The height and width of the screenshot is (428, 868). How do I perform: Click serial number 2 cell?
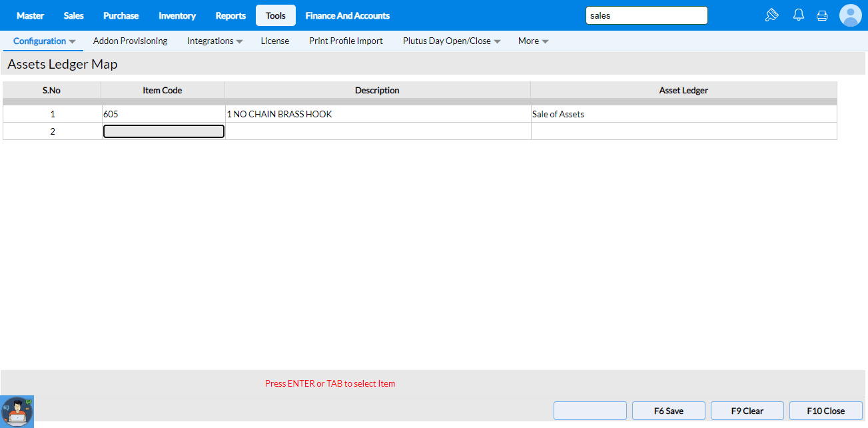[x=52, y=131]
